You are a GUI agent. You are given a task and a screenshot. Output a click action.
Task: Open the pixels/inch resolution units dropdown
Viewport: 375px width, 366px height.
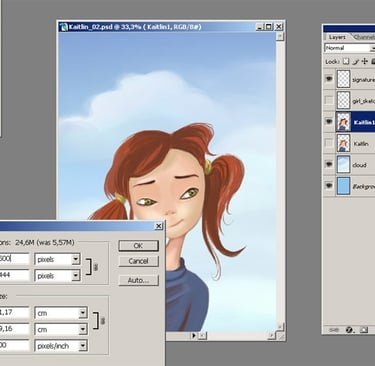[83, 346]
